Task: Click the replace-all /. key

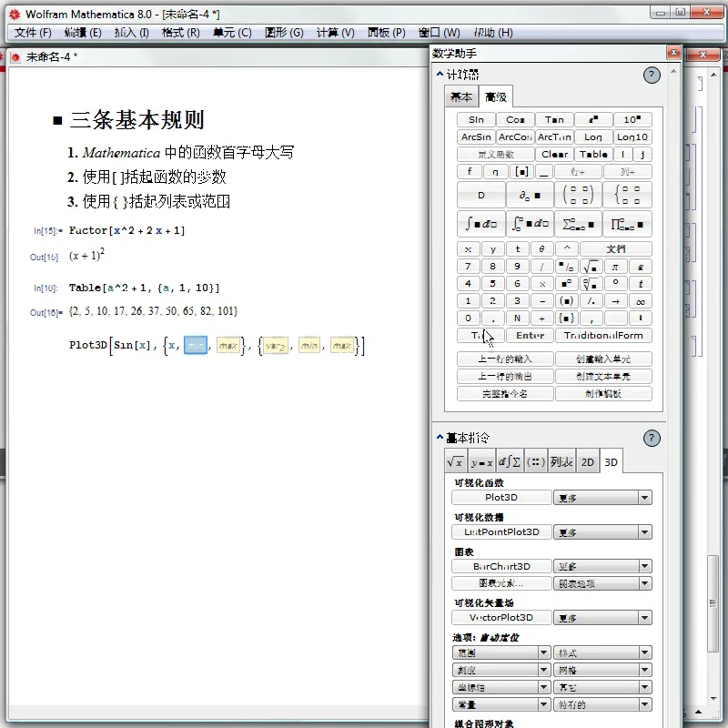Action: [591, 301]
